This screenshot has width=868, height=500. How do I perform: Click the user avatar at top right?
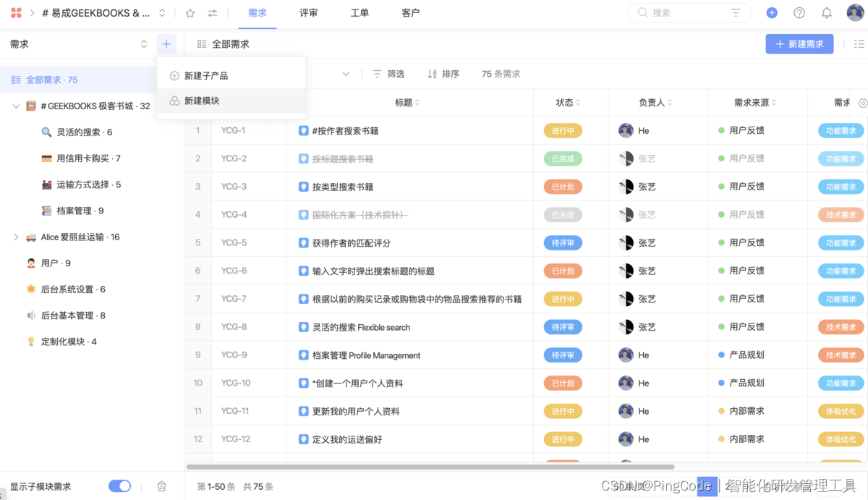(x=855, y=13)
